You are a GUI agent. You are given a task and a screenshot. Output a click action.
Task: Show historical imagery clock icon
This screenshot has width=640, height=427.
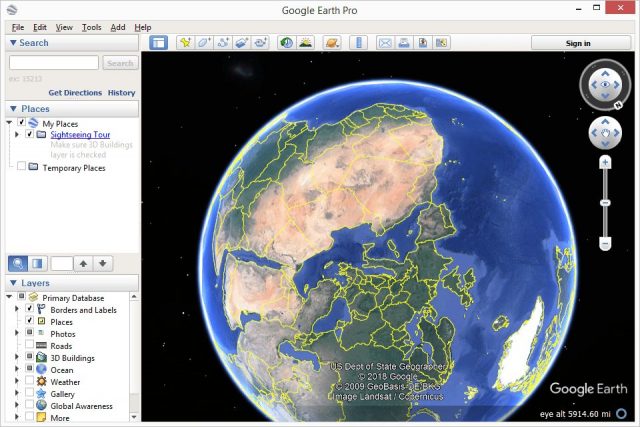(287, 43)
